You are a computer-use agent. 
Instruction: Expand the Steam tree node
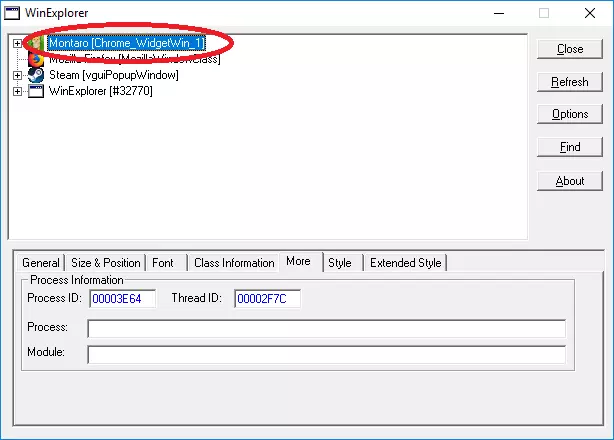(x=17, y=75)
